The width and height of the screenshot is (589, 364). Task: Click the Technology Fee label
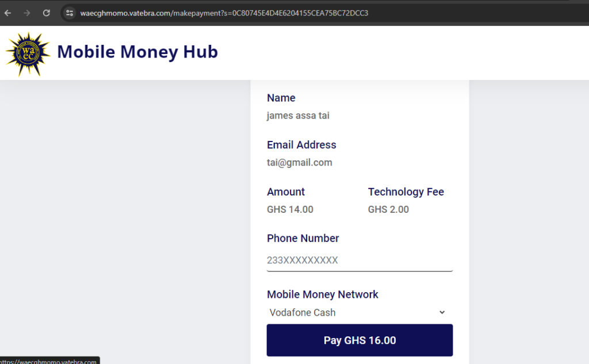point(406,192)
